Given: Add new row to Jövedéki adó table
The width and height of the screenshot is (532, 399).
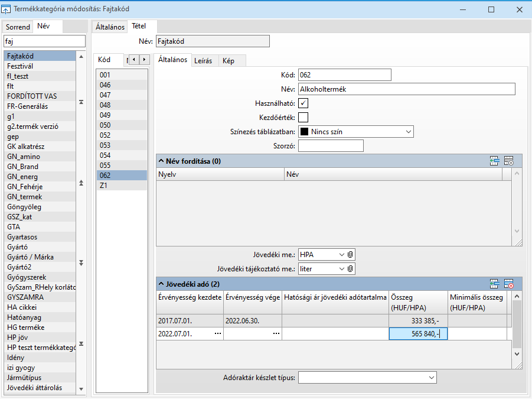Looking at the screenshot, I should pyautogui.click(x=495, y=284).
